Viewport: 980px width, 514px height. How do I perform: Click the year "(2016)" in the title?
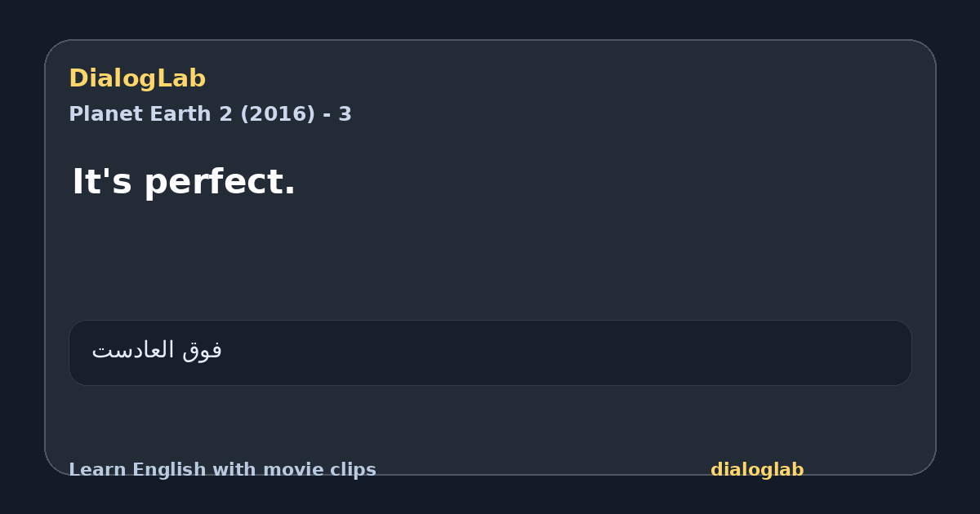(277, 114)
